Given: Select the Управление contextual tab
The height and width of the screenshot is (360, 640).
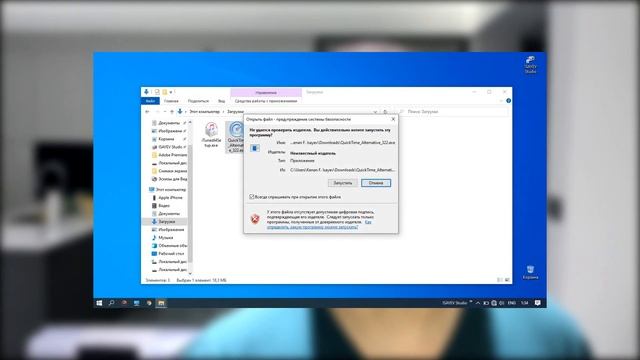Looking at the screenshot, I should click(x=266, y=93).
